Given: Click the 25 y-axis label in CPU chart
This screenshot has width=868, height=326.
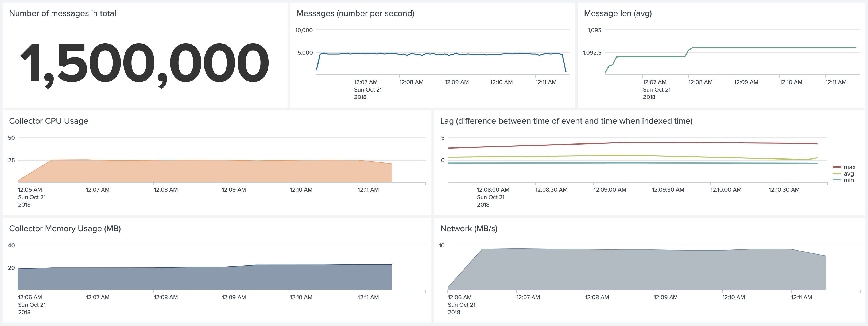Looking at the screenshot, I should [x=11, y=160].
